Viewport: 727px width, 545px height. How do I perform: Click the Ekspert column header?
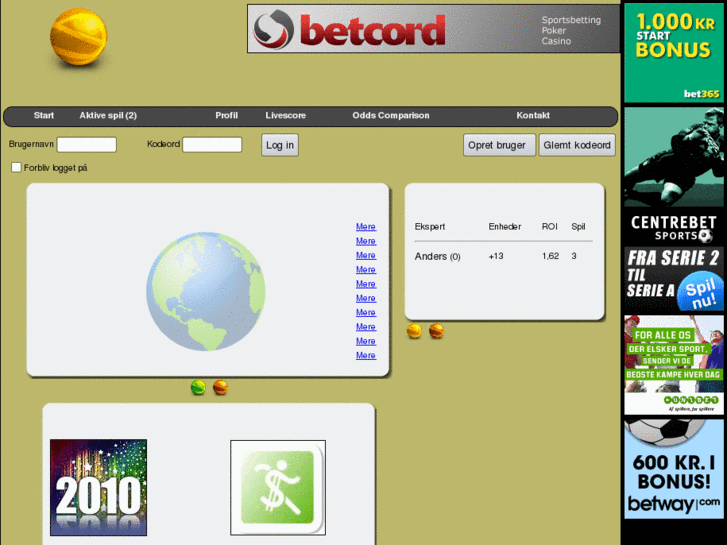click(x=430, y=227)
